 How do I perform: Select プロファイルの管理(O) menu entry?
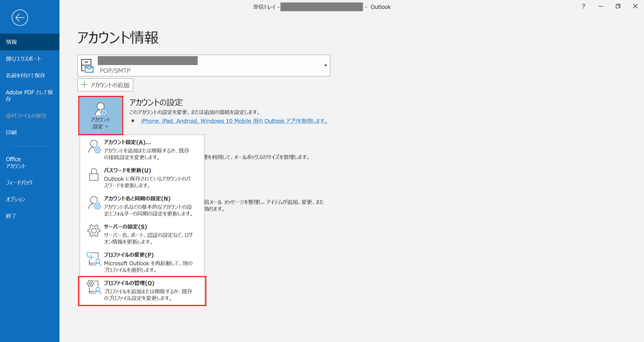129,283
